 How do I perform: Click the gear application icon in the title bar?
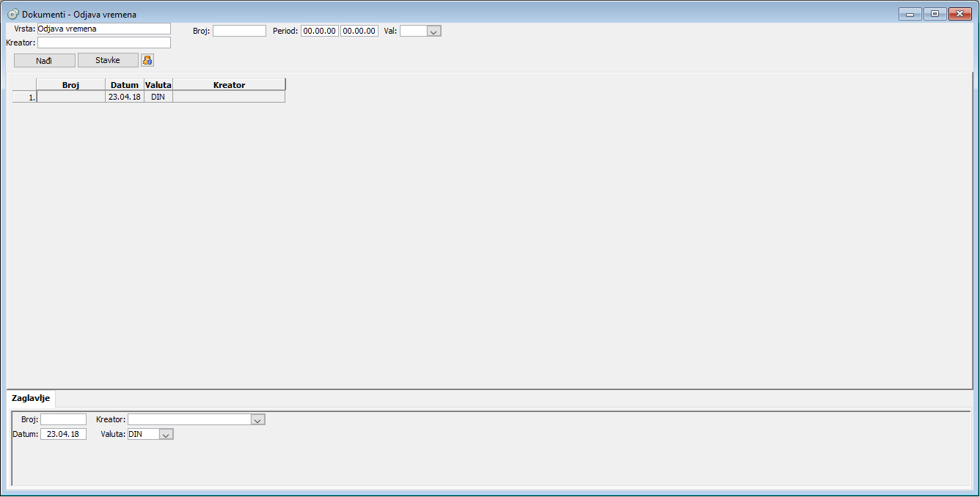[12, 14]
